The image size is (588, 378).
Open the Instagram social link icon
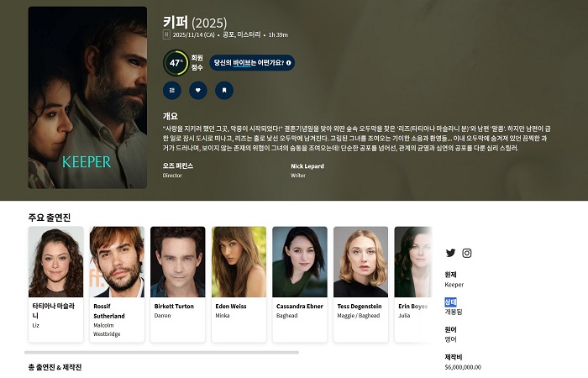(x=467, y=253)
